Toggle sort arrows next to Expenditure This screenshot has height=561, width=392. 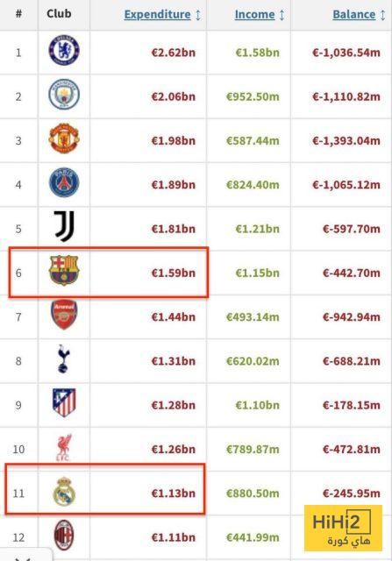point(198,15)
